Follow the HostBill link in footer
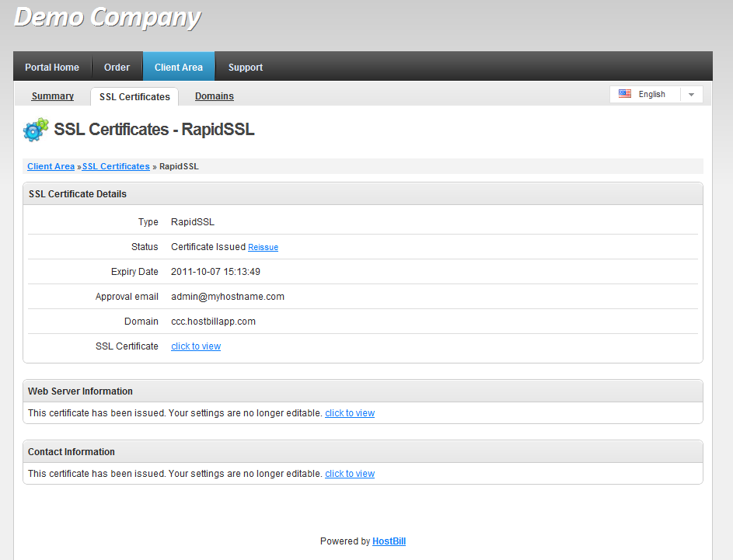Viewport: 733px width, 560px height. click(389, 541)
